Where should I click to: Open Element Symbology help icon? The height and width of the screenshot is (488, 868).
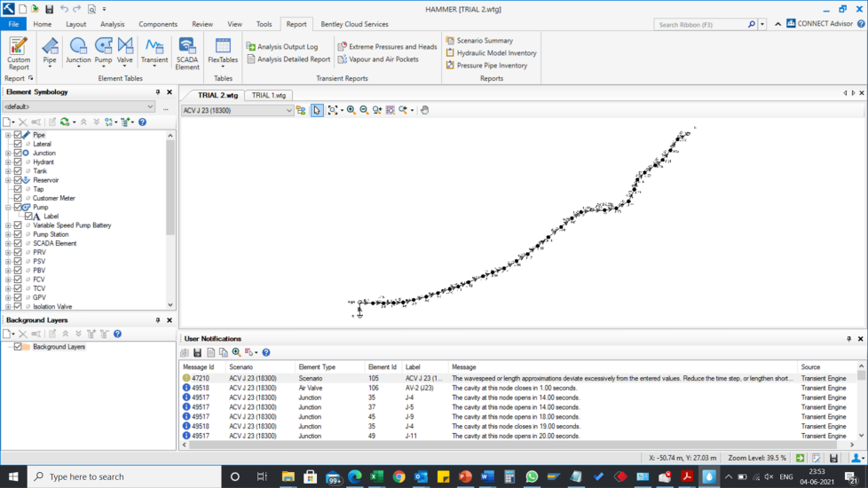click(x=142, y=122)
